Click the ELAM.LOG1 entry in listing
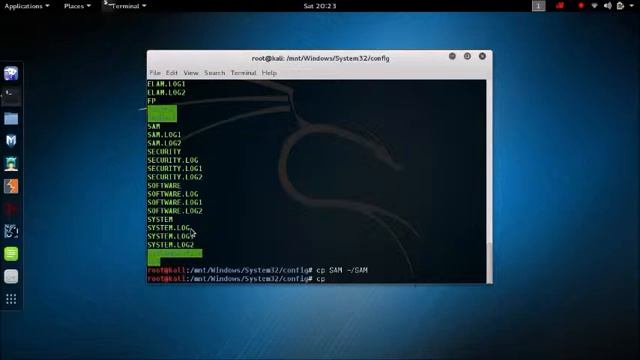Screen dimensions: 640x360 pos(166,84)
